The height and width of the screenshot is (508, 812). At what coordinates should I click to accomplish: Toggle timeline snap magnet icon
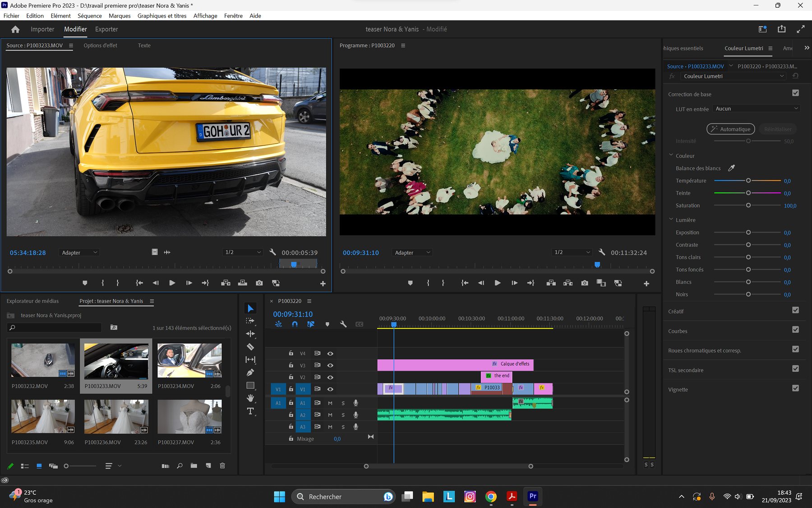tap(295, 324)
